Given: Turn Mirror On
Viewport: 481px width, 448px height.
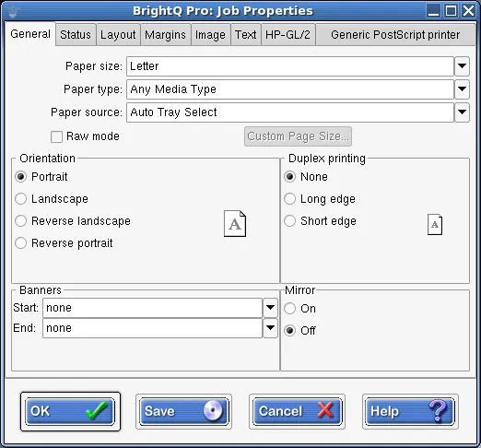Looking at the screenshot, I should pos(289,308).
